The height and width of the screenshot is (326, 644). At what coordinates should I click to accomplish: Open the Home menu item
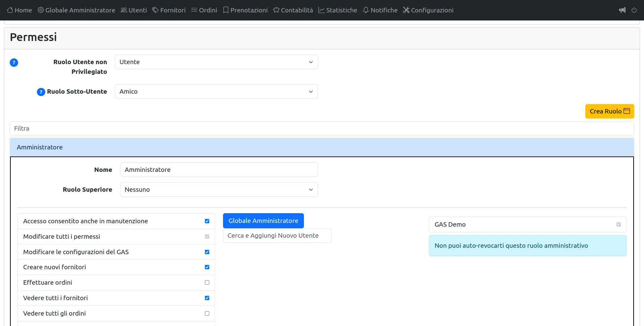(19, 10)
